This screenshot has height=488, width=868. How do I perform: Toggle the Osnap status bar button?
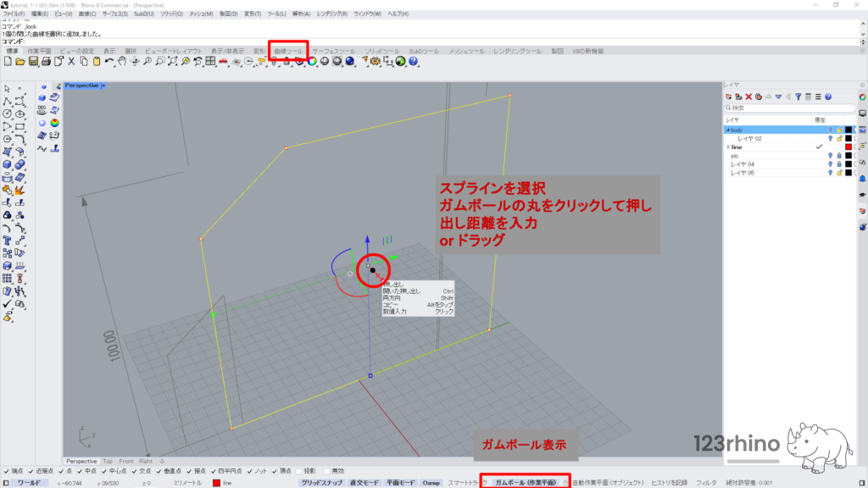click(x=431, y=483)
